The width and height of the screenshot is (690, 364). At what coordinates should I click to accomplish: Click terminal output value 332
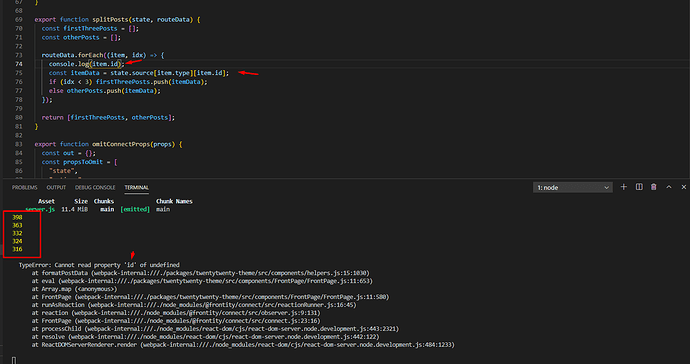(17, 233)
